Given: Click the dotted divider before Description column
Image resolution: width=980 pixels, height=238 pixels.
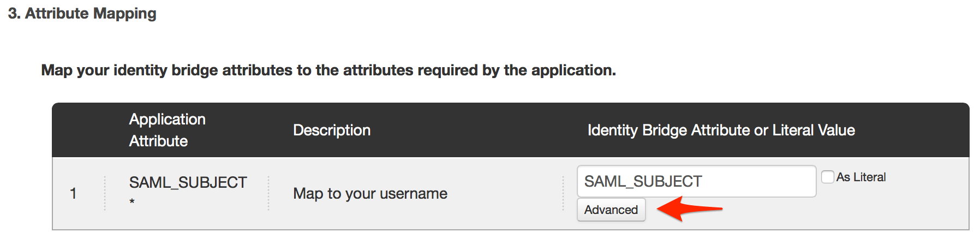Looking at the screenshot, I should click(268, 193).
